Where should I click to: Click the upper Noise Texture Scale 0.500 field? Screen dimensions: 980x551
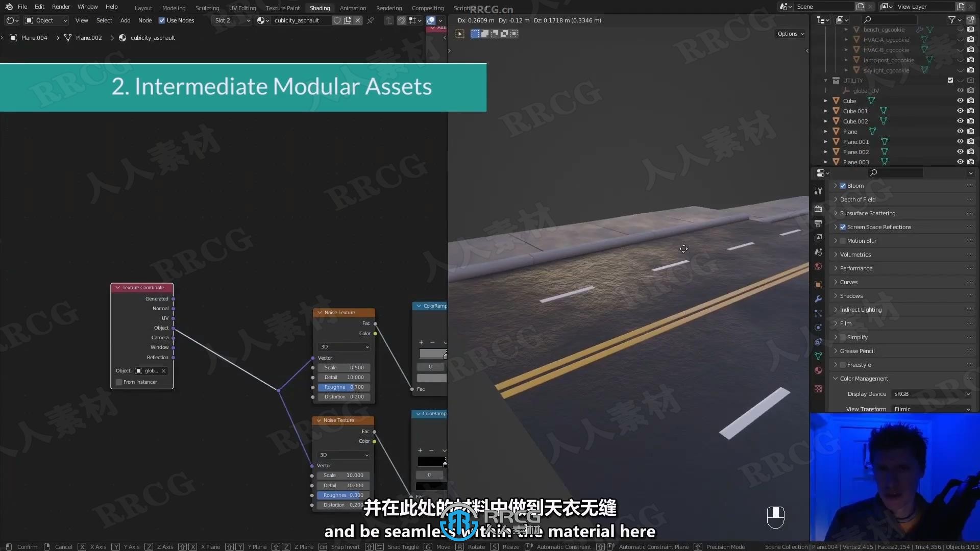[x=344, y=368]
